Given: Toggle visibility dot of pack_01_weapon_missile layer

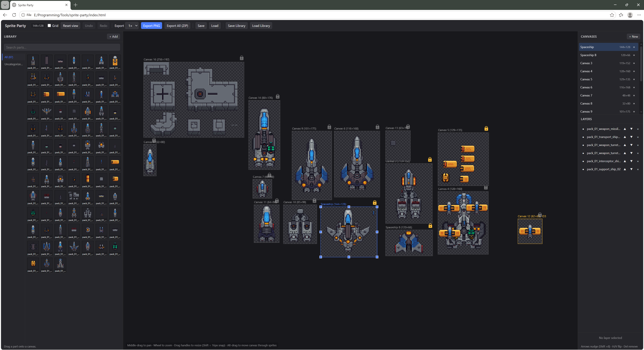Looking at the screenshot, I should click(x=583, y=129).
